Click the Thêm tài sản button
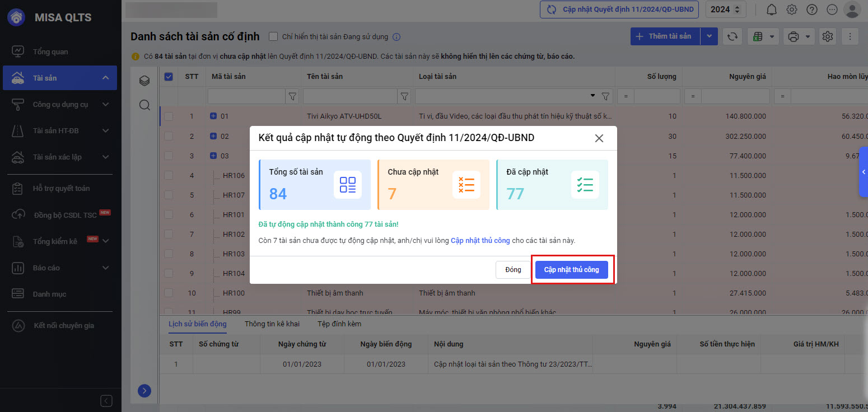The image size is (868, 412). tap(665, 36)
